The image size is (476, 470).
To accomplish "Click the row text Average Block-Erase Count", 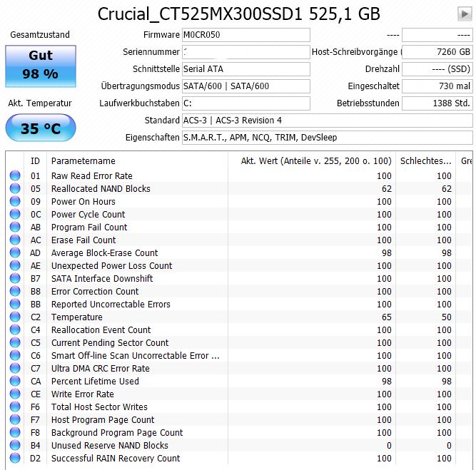I will click(x=104, y=252).
